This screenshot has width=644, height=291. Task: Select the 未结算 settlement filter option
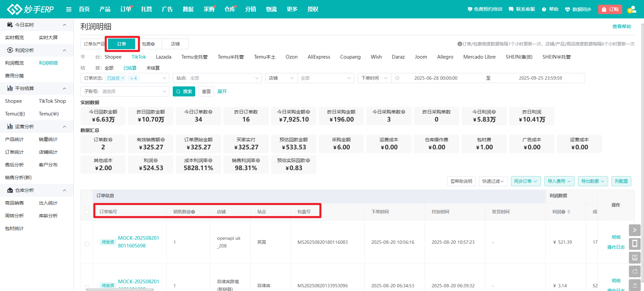pyautogui.click(x=153, y=68)
